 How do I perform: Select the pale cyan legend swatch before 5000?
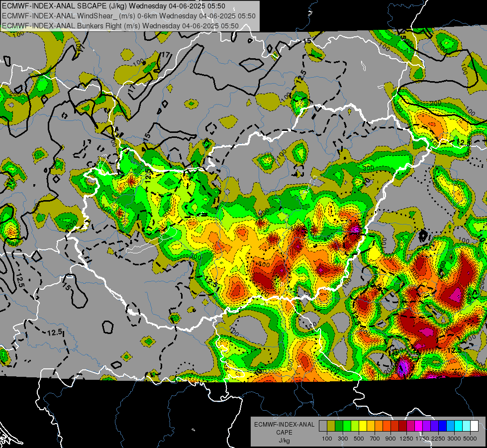pyautogui.click(x=467, y=426)
